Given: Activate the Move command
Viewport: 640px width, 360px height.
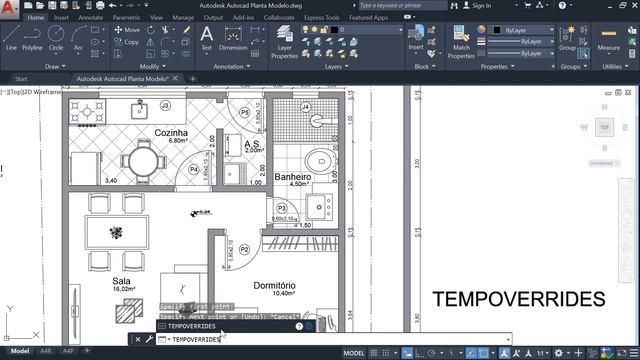Looking at the screenshot, I should [x=127, y=30].
